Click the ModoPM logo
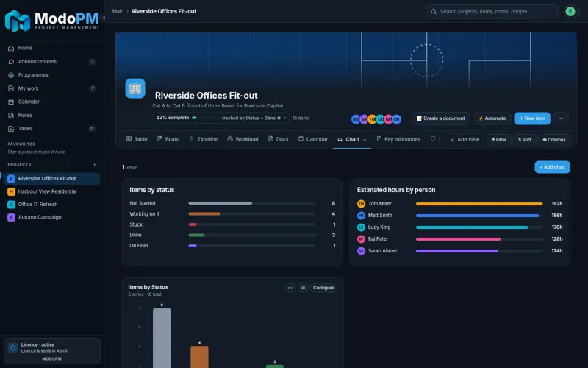Screen dimensions: 588x368 pyautogui.click(x=52, y=21)
